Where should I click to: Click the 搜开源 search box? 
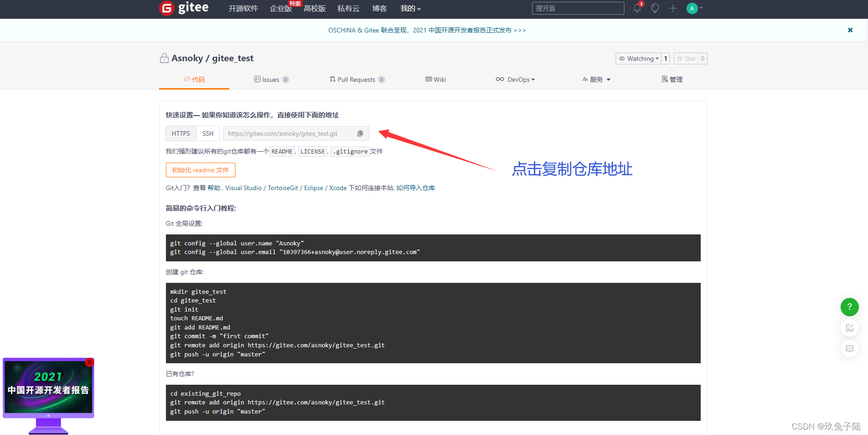click(578, 8)
